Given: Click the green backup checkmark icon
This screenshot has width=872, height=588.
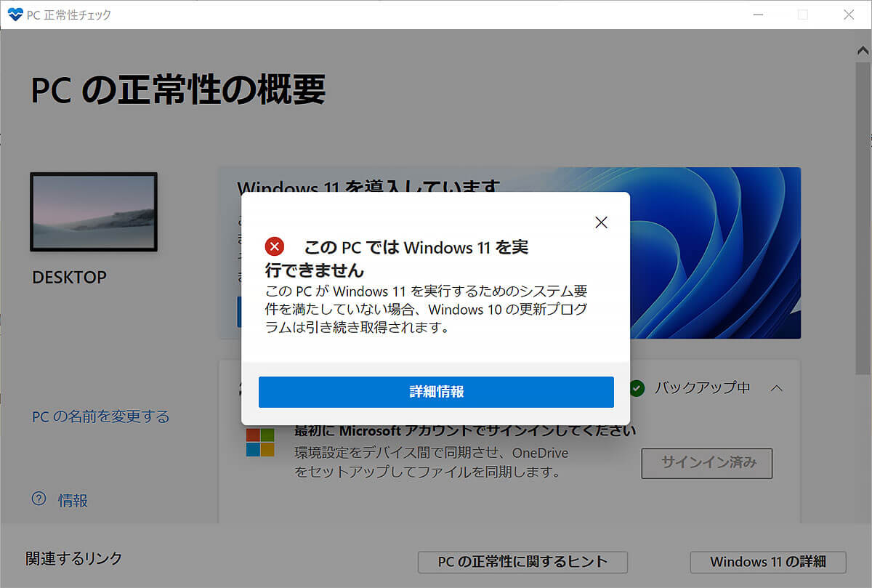Looking at the screenshot, I should [x=637, y=388].
